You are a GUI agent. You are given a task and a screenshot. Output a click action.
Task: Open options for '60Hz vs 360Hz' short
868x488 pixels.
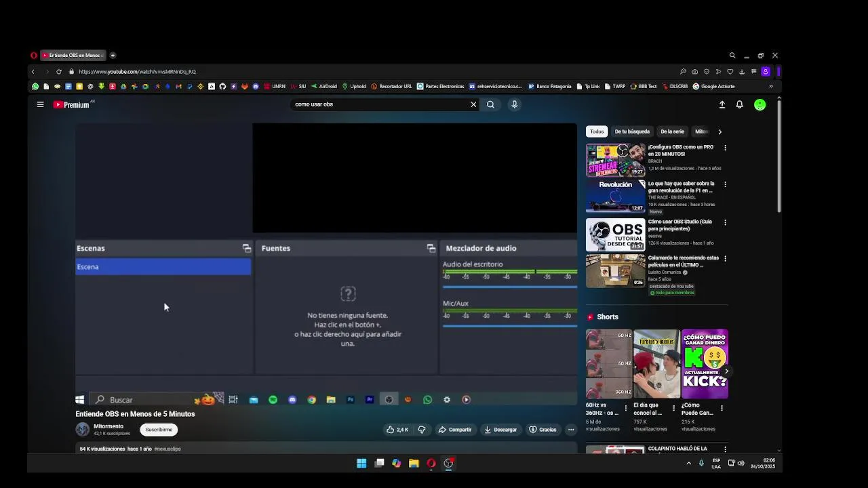tap(625, 408)
